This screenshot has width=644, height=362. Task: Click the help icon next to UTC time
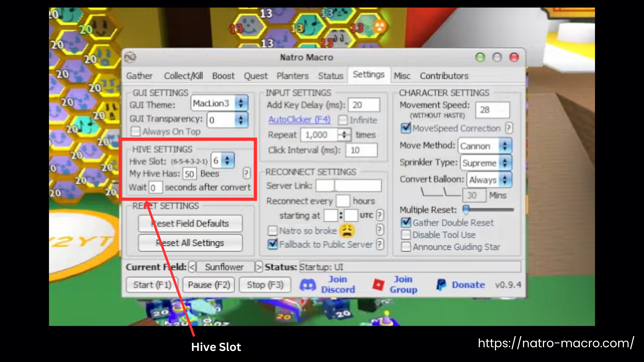pos(379,215)
